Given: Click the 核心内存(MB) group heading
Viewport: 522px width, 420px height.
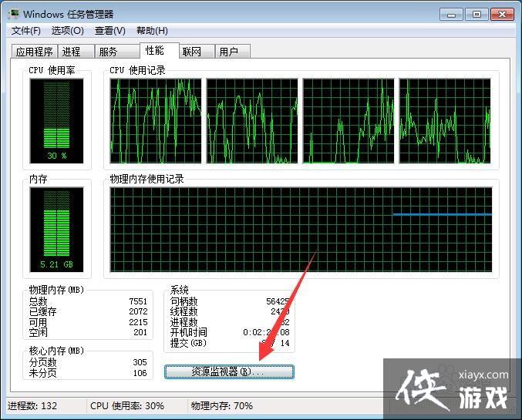Looking at the screenshot, I should 56,351.
